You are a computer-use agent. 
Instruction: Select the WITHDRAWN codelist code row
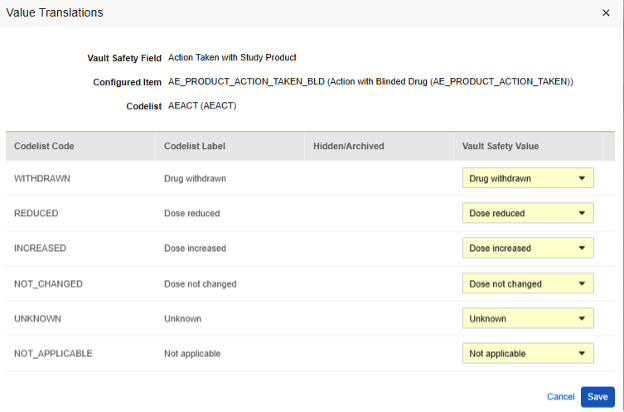[x=41, y=179]
